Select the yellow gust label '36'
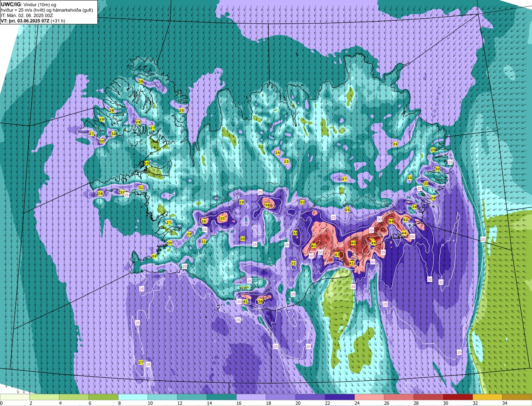Viewport: 532px width, 406px height. [x=204, y=221]
